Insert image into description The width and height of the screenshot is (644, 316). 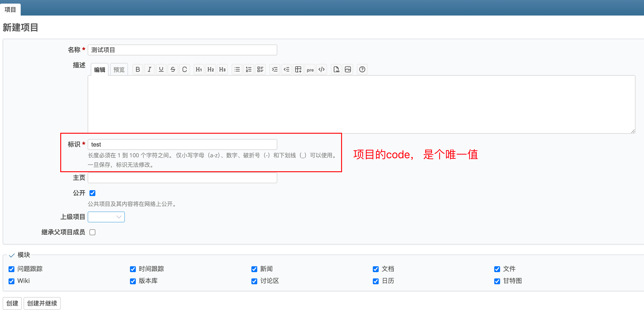[x=348, y=69]
